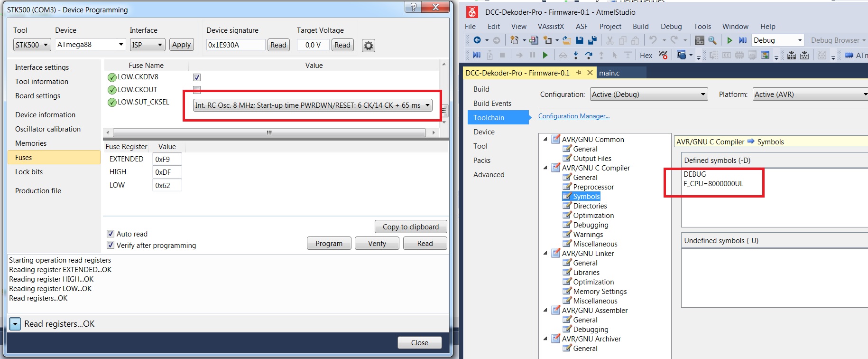
Task: Open the ASF menu
Action: click(582, 27)
